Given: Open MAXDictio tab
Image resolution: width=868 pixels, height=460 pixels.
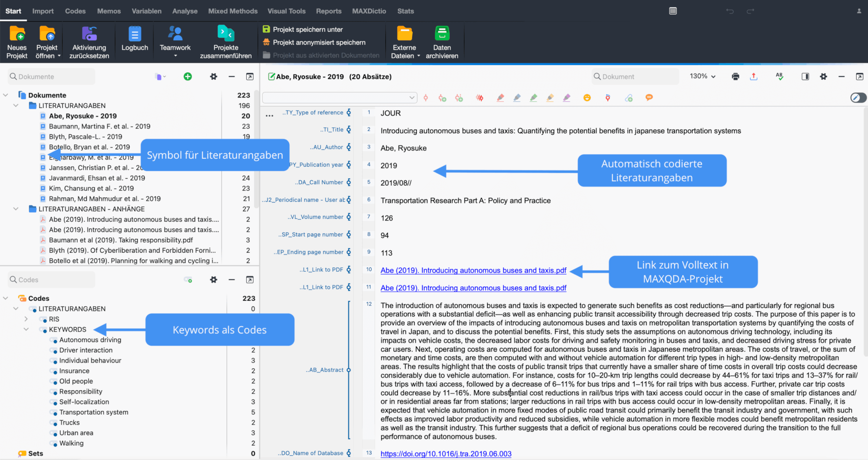Looking at the screenshot, I should [x=369, y=11].
